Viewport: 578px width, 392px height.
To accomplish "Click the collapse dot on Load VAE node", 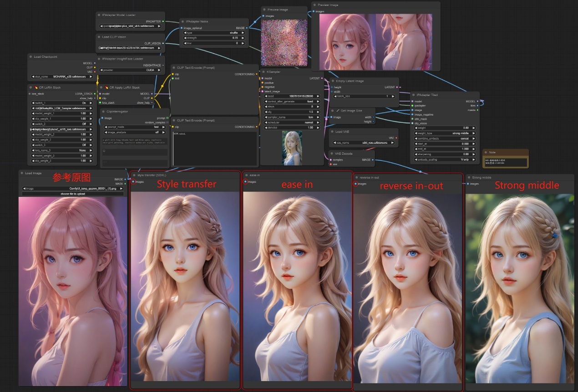I will point(333,131).
